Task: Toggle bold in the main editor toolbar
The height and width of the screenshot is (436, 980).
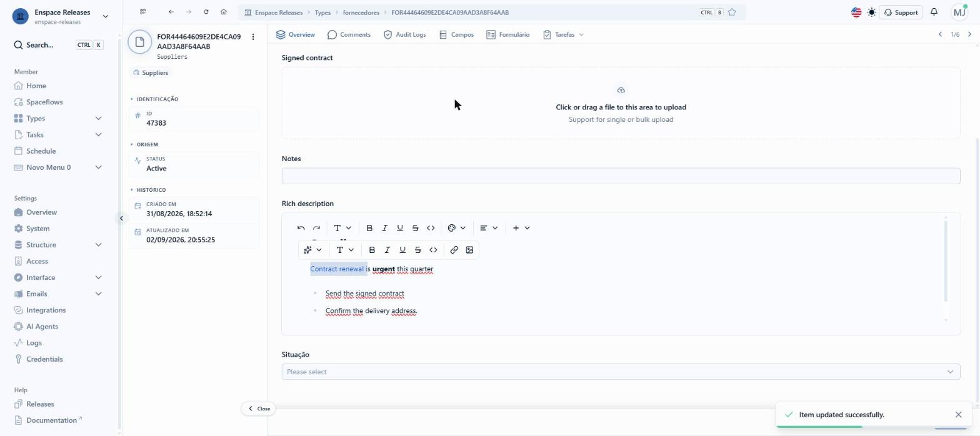Action: pos(369,228)
